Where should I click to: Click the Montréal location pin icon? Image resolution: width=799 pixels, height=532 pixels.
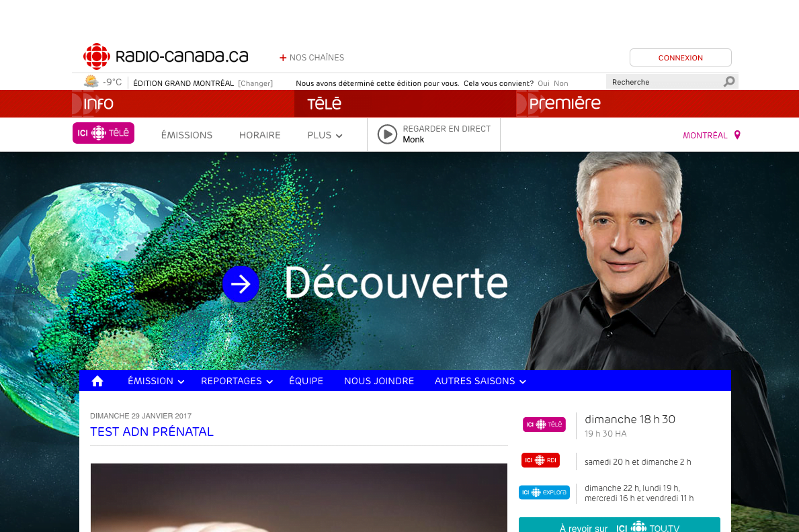pyautogui.click(x=737, y=135)
